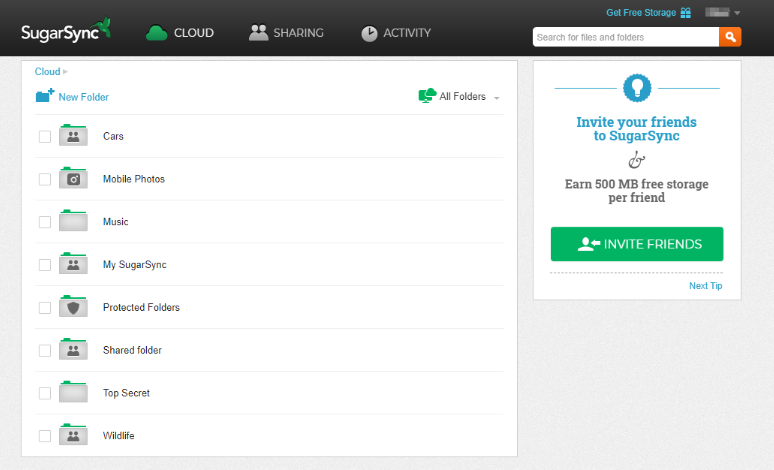Click the Sharing people icon
Screen dimensions: 774x470
click(258, 33)
